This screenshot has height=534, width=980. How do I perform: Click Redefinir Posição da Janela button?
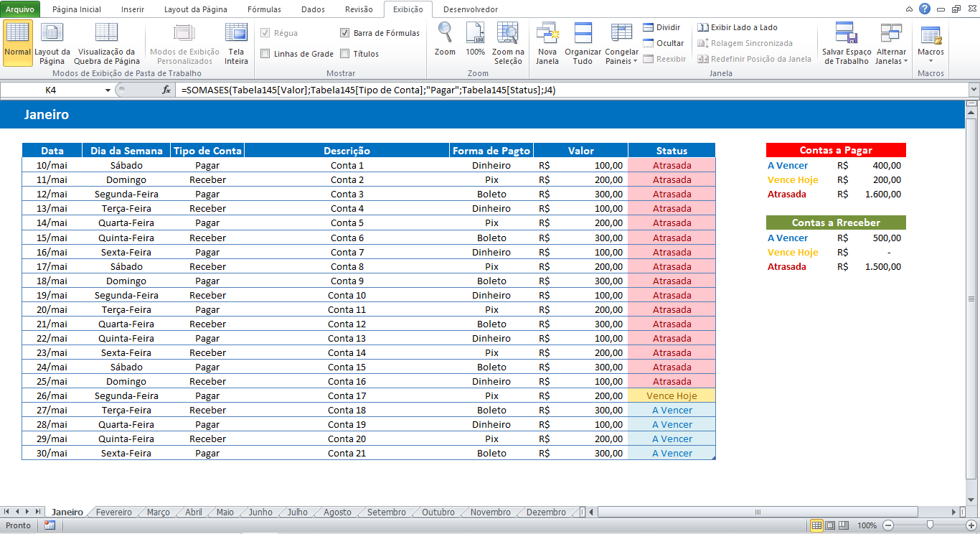(x=755, y=59)
